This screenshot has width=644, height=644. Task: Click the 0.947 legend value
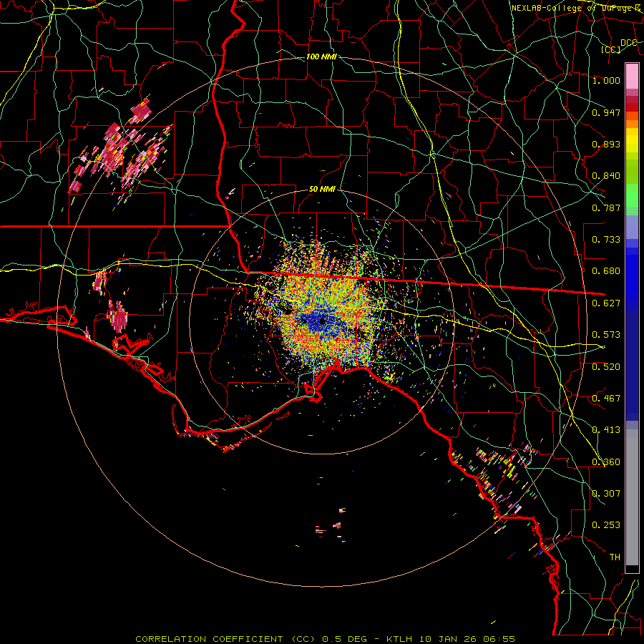[x=606, y=112]
